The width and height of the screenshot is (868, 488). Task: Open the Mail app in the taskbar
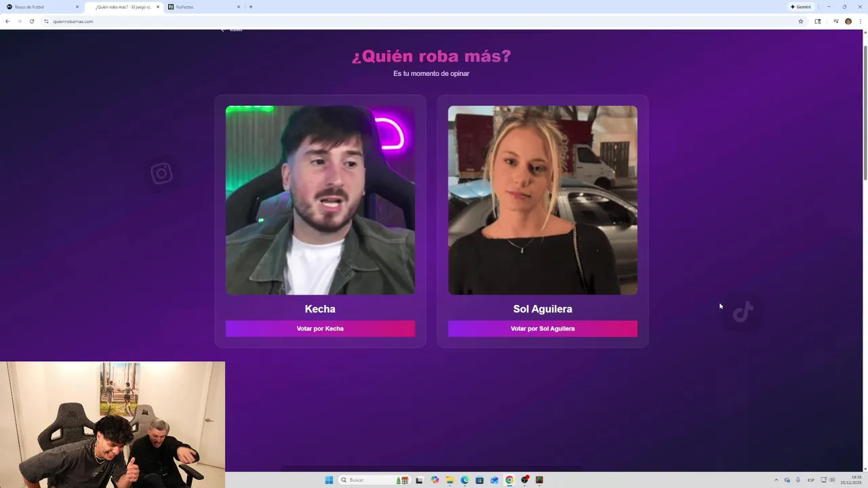[x=494, y=480]
